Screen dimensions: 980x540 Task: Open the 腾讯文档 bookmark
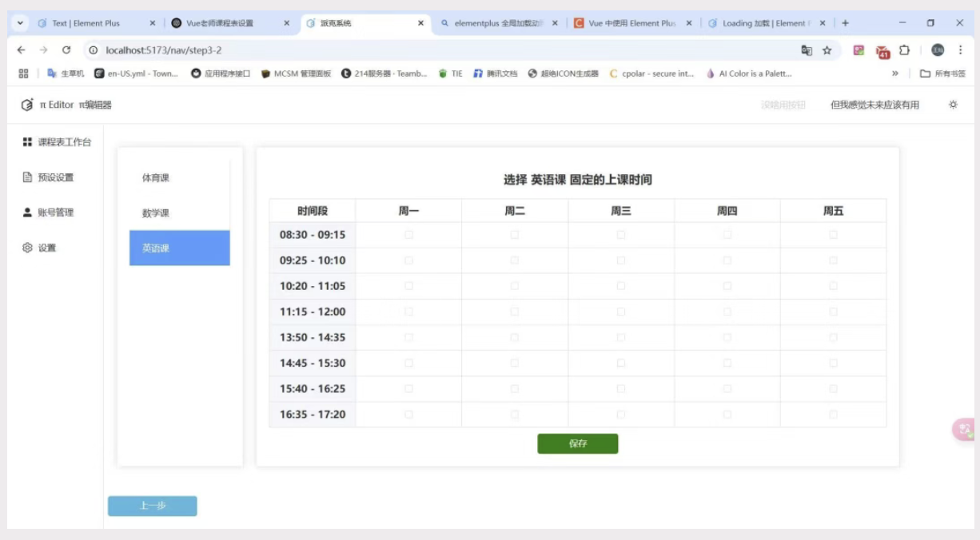495,73
